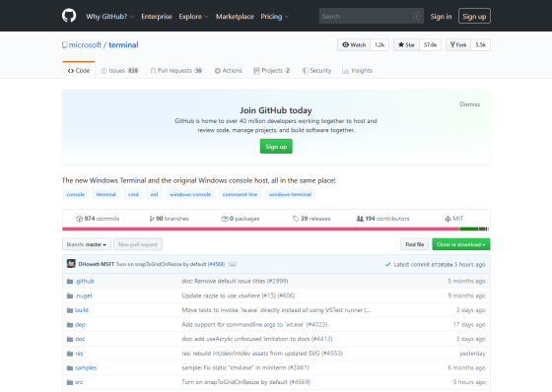
Task: Open the console topic tag
Action: (75, 194)
